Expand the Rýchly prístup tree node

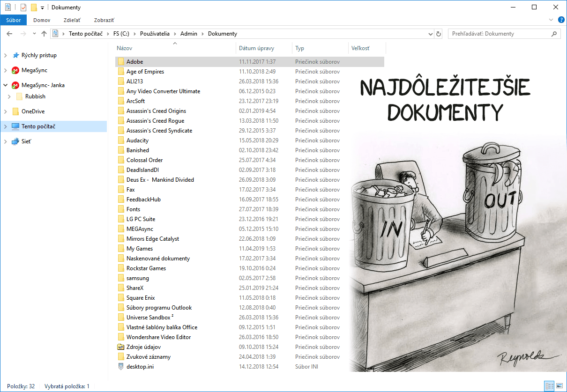click(5, 55)
